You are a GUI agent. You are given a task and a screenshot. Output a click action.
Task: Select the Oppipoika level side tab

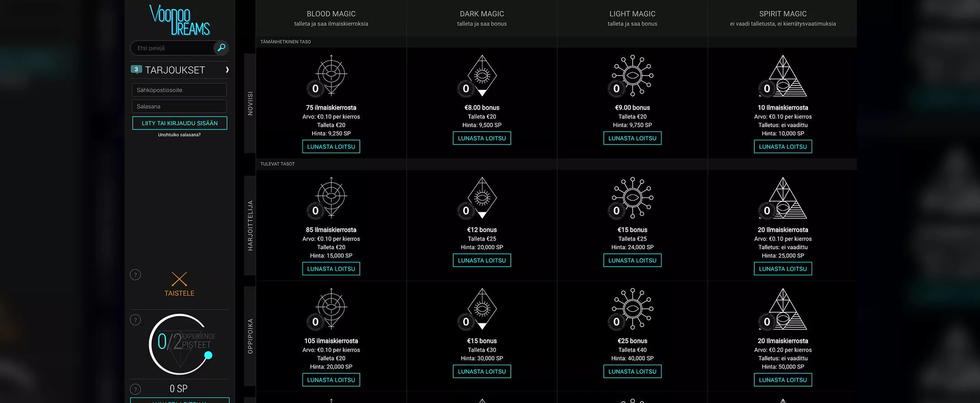[x=250, y=336]
